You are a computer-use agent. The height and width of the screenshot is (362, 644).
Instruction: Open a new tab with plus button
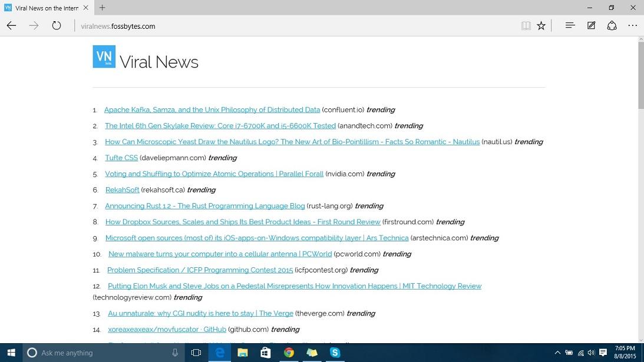(103, 8)
